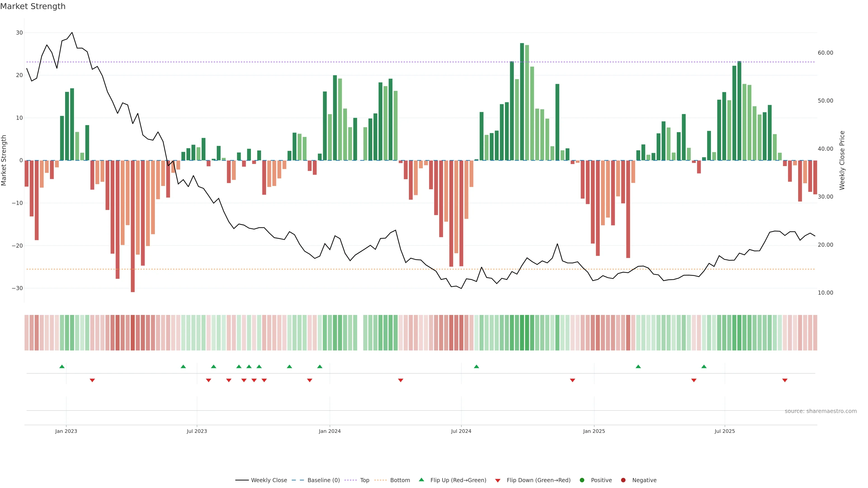Click the Market Strength chart title

pos(33,6)
